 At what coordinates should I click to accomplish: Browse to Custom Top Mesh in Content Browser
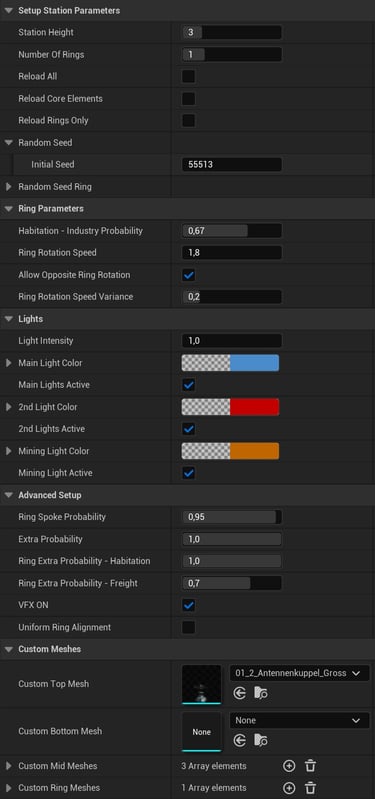click(x=261, y=693)
